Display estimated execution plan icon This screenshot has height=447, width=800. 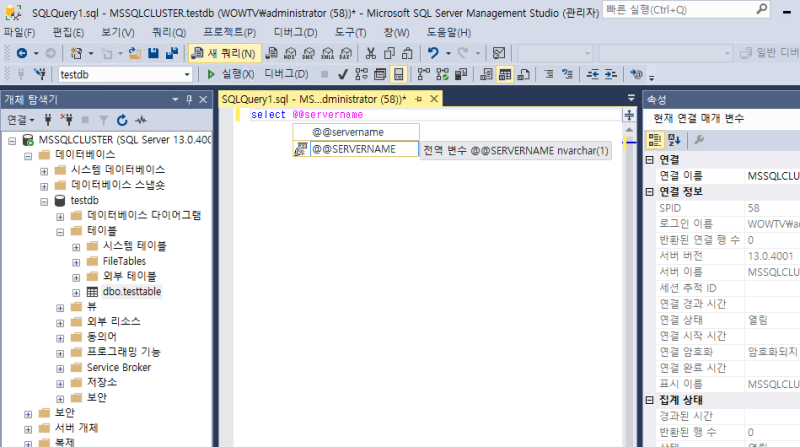(x=362, y=74)
